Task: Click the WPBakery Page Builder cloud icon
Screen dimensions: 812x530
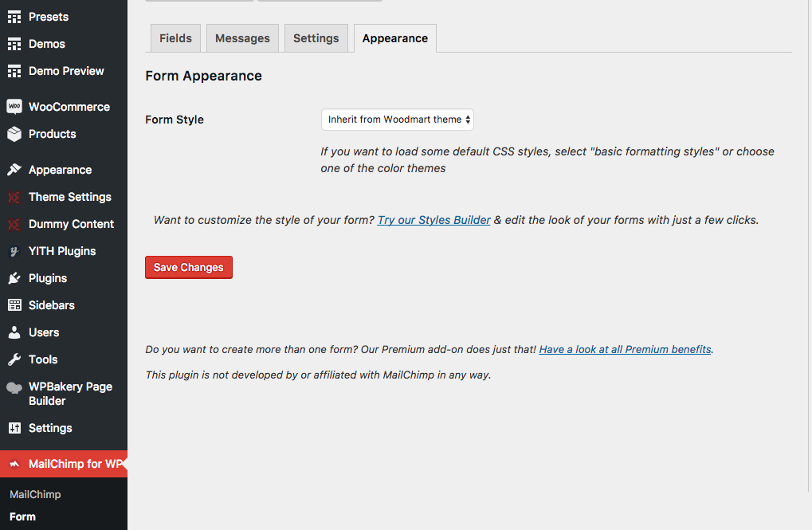Action: point(14,387)
